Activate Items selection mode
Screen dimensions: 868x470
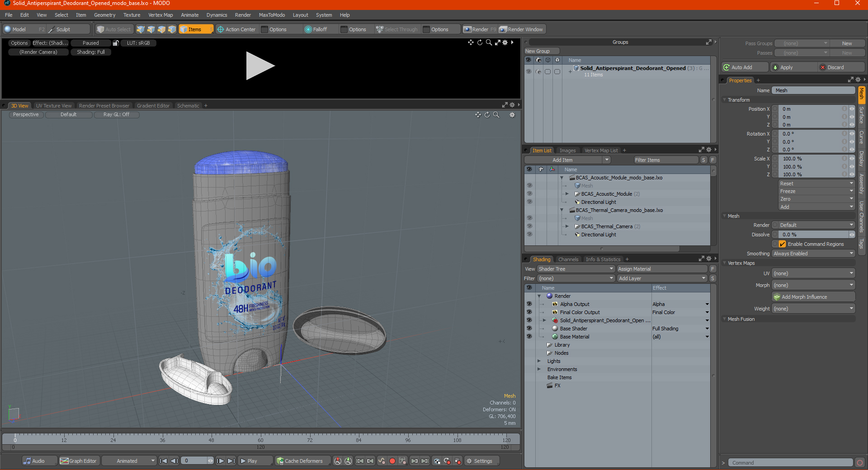coord(196,29)
